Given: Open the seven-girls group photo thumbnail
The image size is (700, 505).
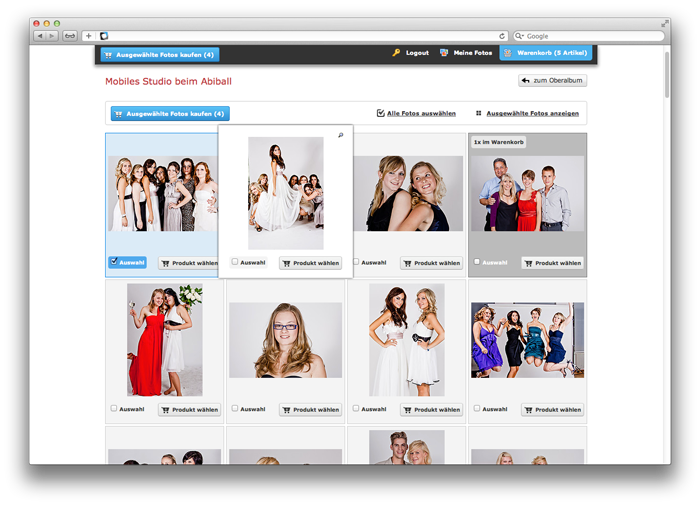Looking at the screenshot, I should [x=162, y=193].
